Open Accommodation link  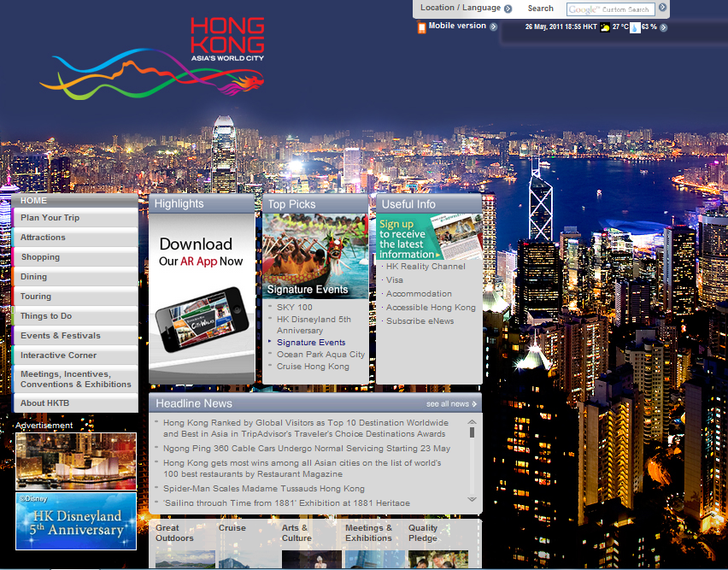[419, 294]
